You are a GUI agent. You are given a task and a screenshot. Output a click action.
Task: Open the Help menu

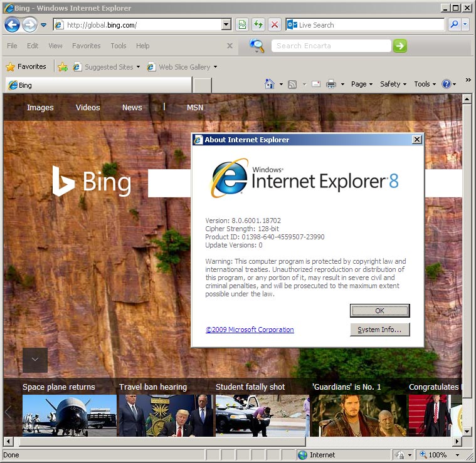point(143,46)
